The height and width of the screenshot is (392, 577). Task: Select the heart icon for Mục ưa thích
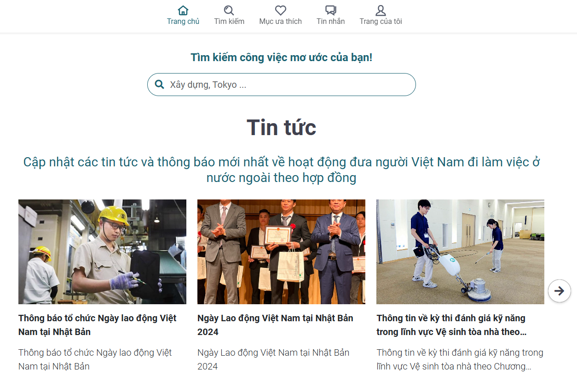tap(281, 10)
